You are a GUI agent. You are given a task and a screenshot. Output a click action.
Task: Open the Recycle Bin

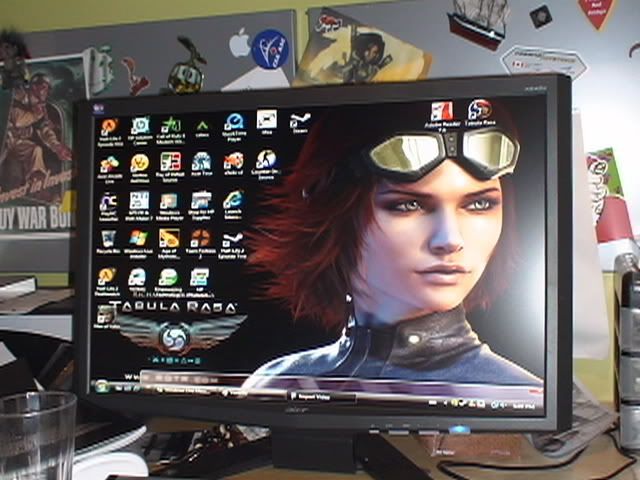[108, 242]
